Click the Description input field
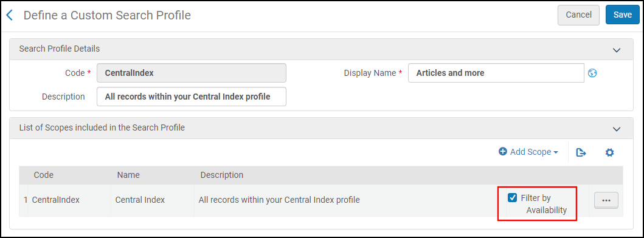644x238 pixels. click(x=192, y=97)
